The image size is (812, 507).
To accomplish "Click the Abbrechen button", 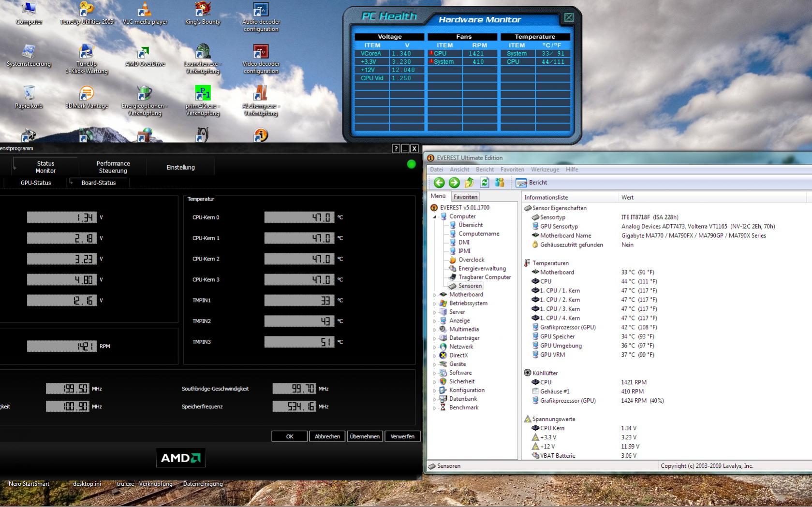I will (327, 436).
